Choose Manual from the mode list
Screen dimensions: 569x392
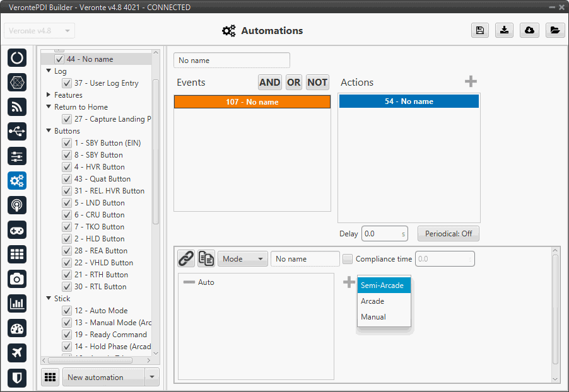[373, 317]
